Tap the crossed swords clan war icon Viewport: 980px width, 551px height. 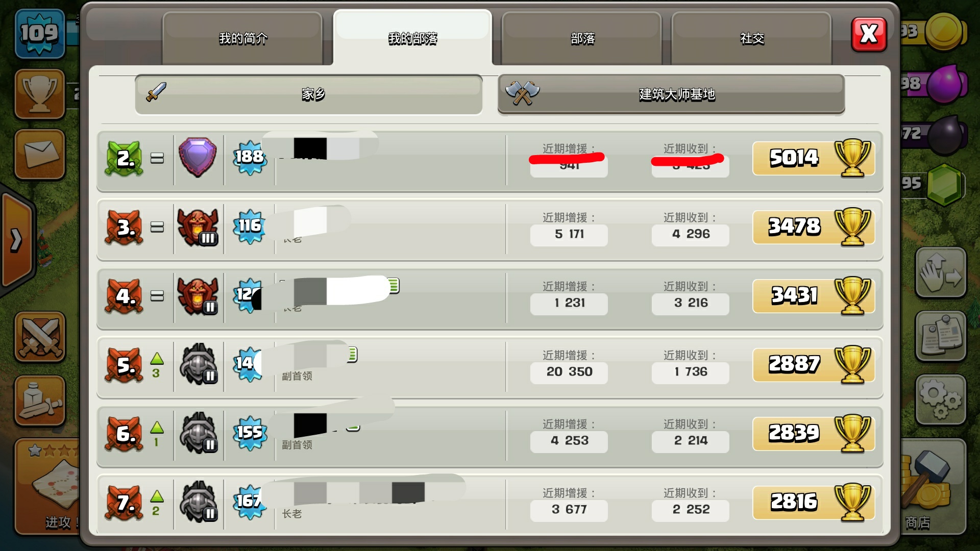point(40,337)
